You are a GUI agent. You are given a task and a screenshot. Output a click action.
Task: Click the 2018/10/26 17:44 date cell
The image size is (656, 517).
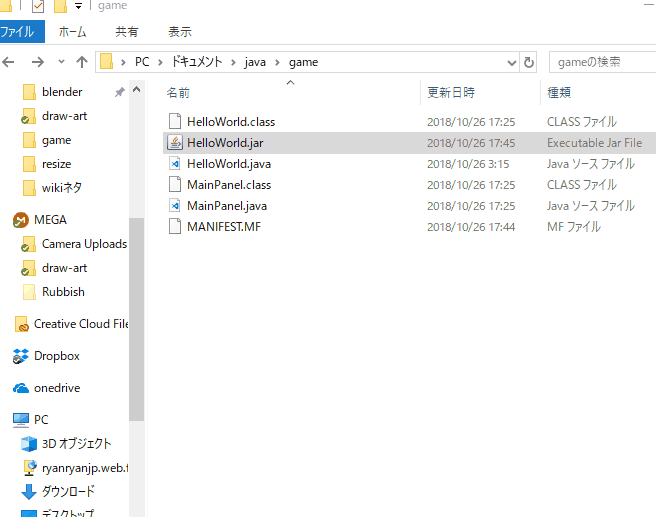(x=471, y=227)
